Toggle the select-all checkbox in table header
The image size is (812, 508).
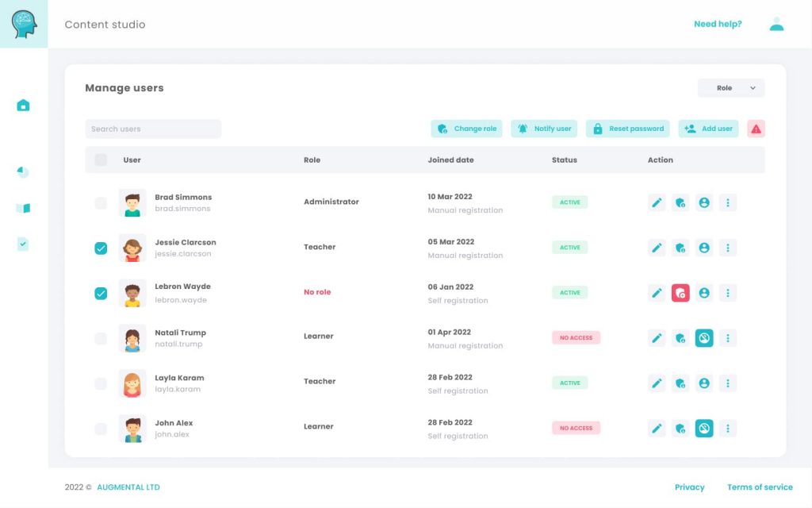[x=101, y=160]
